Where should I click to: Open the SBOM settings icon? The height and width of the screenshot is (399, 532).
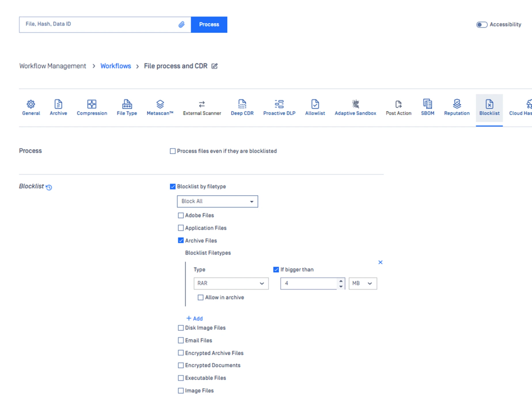pos(428,104)
